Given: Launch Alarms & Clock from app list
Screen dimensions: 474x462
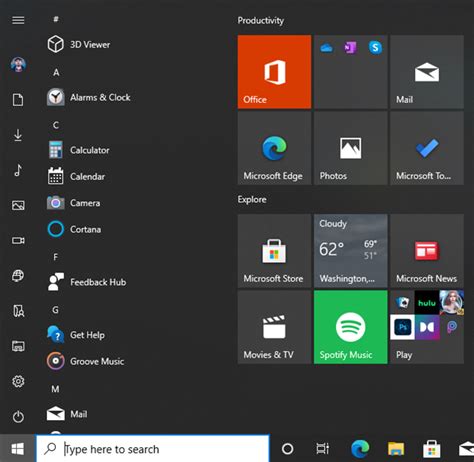Looking at the screenshot, I should [x=89, y=97].
